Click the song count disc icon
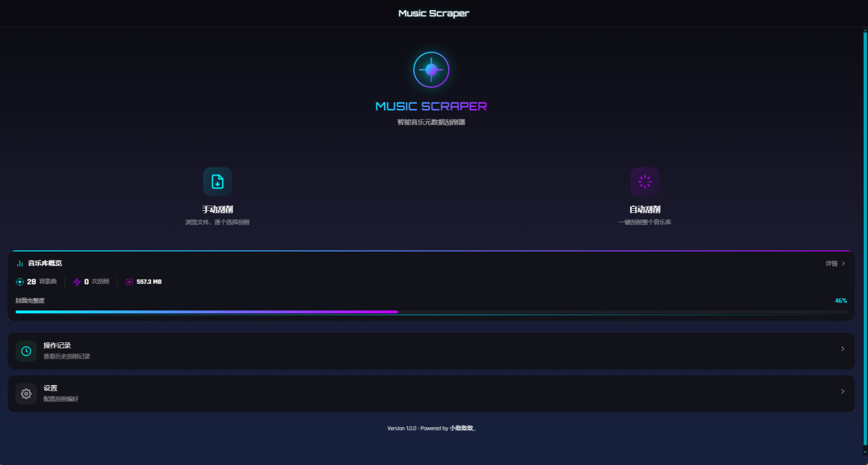Image resolution: width=868 pixels, height=465 pixels. 20,282
